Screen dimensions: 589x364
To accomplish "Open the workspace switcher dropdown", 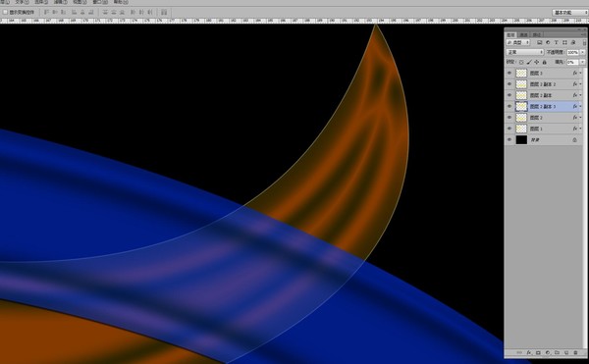I will [x=569, y=13].
